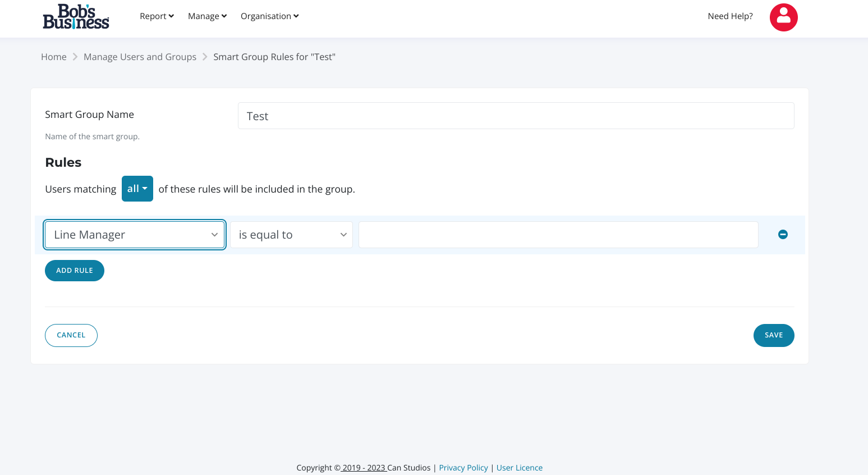Image resolution: width=868 pixels, height=475 pixels.
Task: Save the smart group rules
Action: (773, 335)
